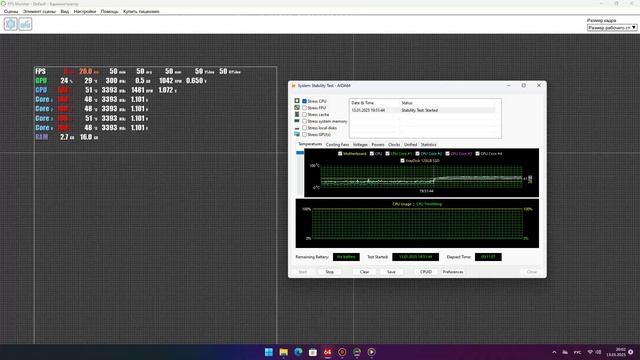Open the Настройки menu
Viewport: 640px width, 360px height.
click(x=84, y=11)
